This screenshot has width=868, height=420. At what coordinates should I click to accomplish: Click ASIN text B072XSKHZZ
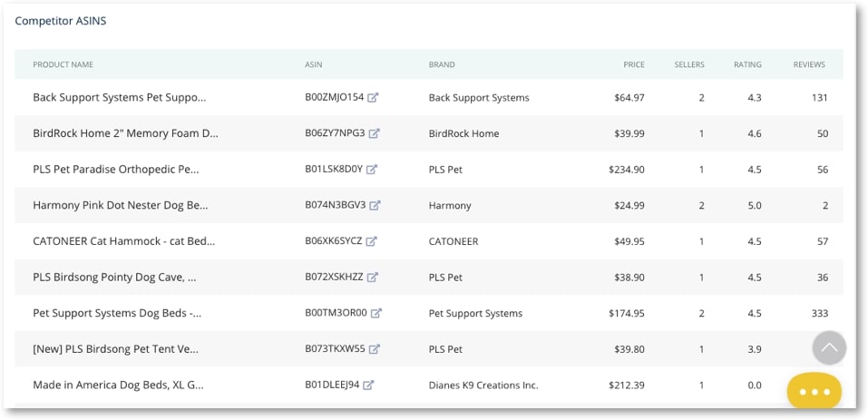point(334,278)
